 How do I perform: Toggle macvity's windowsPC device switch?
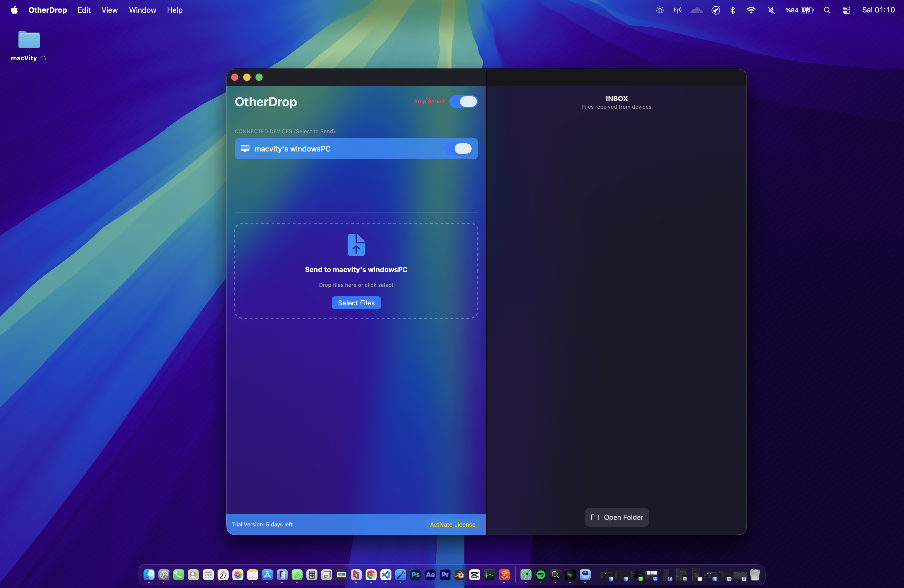click(x=459, y=149)
